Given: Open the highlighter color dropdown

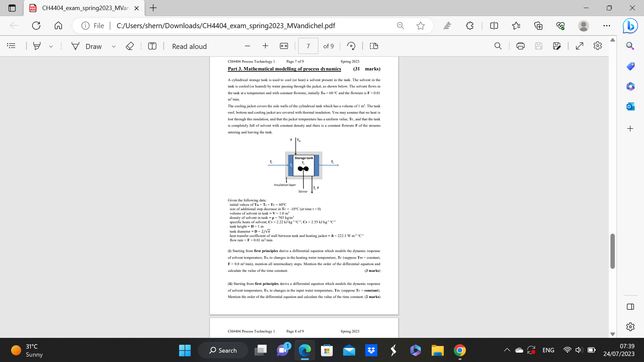Looking at the screenshot, I should pyautogui.click(x=51, y=46).
